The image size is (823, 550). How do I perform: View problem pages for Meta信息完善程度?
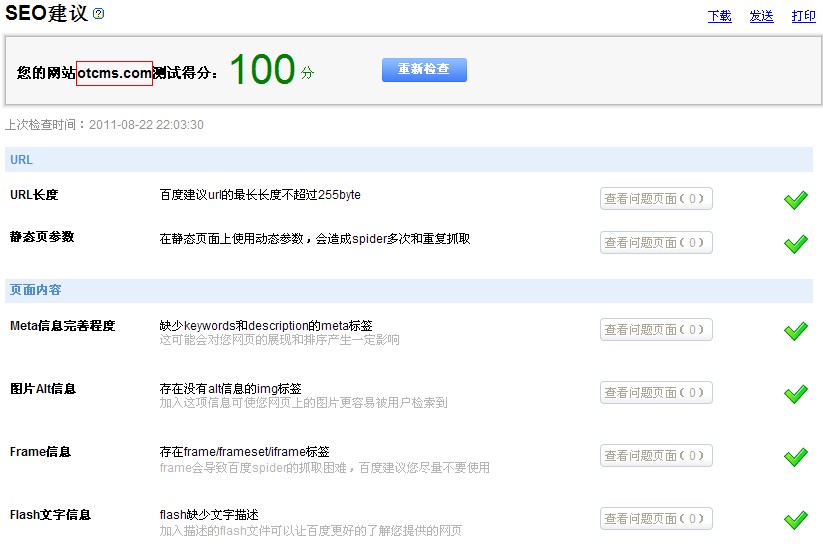tap(656, 330)
